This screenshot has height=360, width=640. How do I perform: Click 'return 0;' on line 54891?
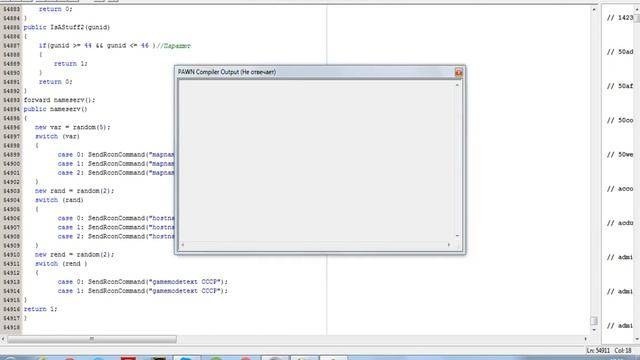[x=56, y=82]
